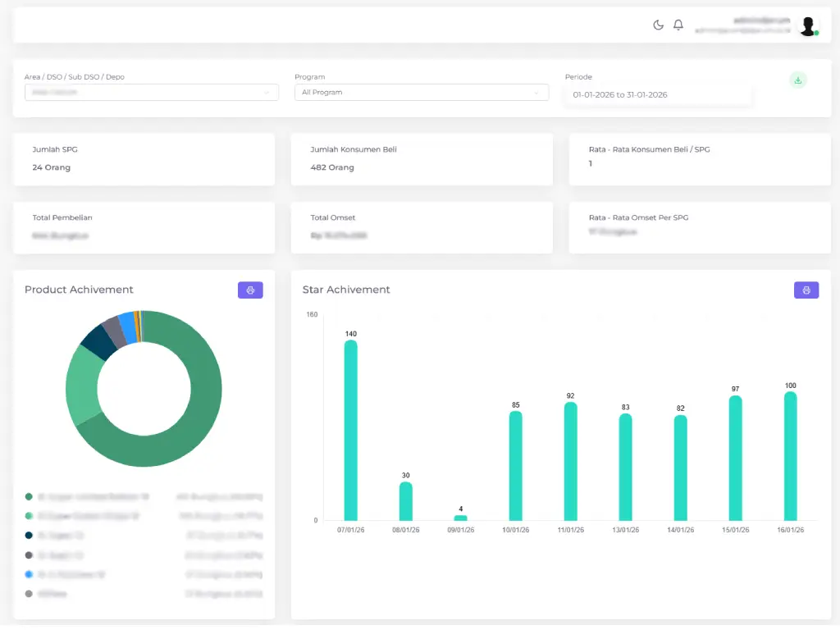This screenshot has width=840, height=630.
Task: Click the green online status dot on avatar
Action: (x=816, y=33)
